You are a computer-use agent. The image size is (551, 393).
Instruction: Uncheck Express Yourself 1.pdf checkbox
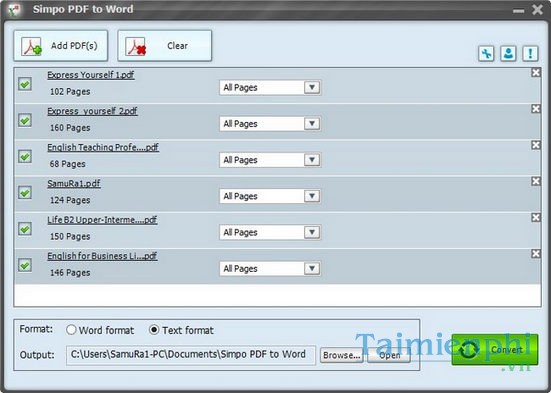pos(25,84)
